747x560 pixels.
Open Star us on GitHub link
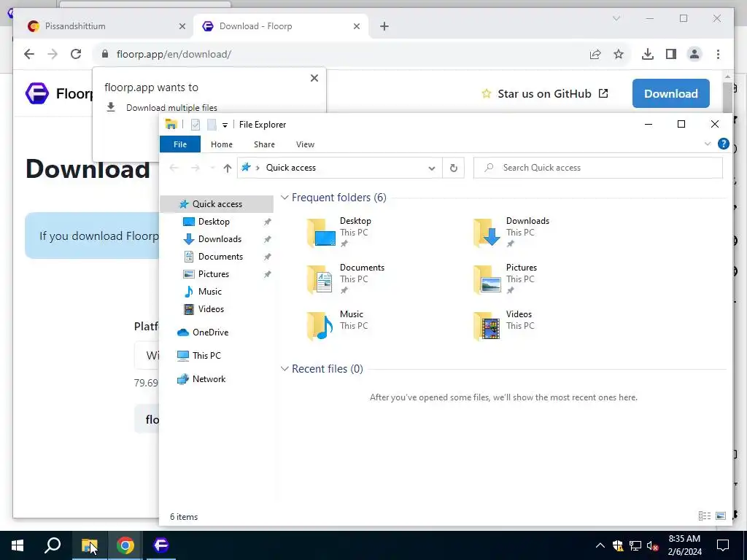544,94
